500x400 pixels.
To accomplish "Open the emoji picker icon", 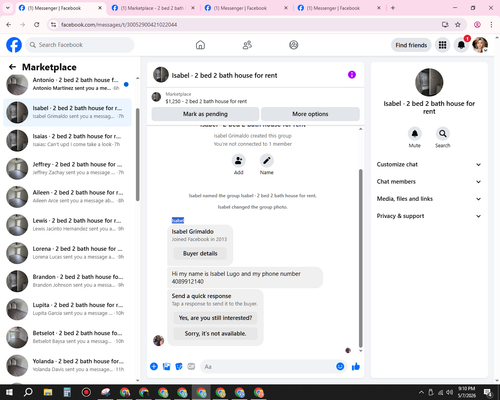I will [x=340, y=367].
